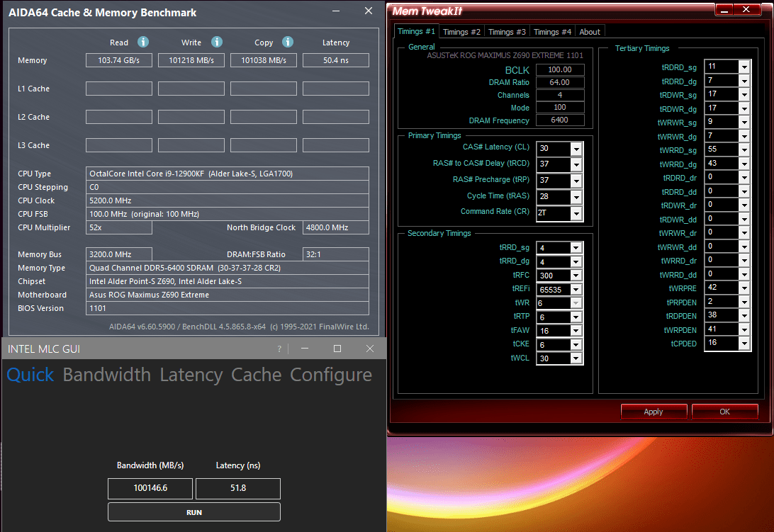The width and height of the screenshot is (774, 532).
Task: Click the CPU Type text 'OctalCore Intel Core i9-12900KF'
Action: [147, 174]
